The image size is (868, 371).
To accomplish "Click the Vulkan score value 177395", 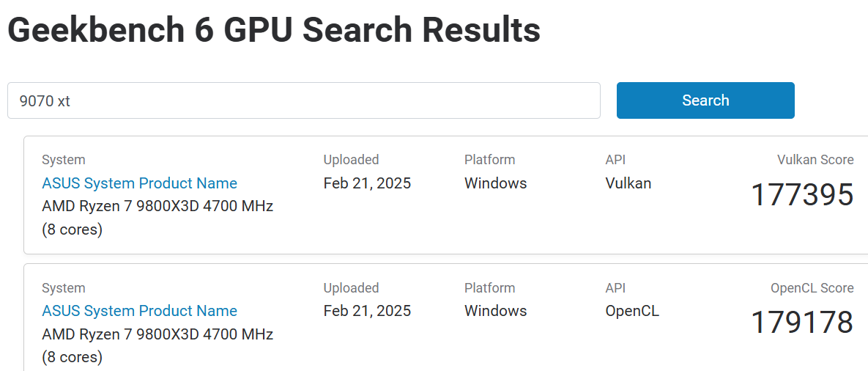I will pyautogui.click(x=802, y=195).
